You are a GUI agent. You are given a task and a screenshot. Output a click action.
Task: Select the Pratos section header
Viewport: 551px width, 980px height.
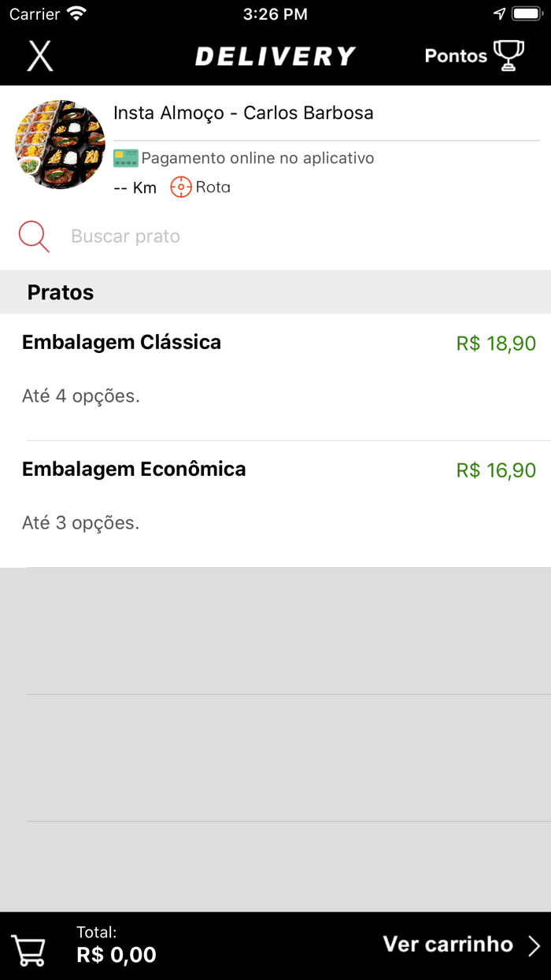(x=61, y=292)
